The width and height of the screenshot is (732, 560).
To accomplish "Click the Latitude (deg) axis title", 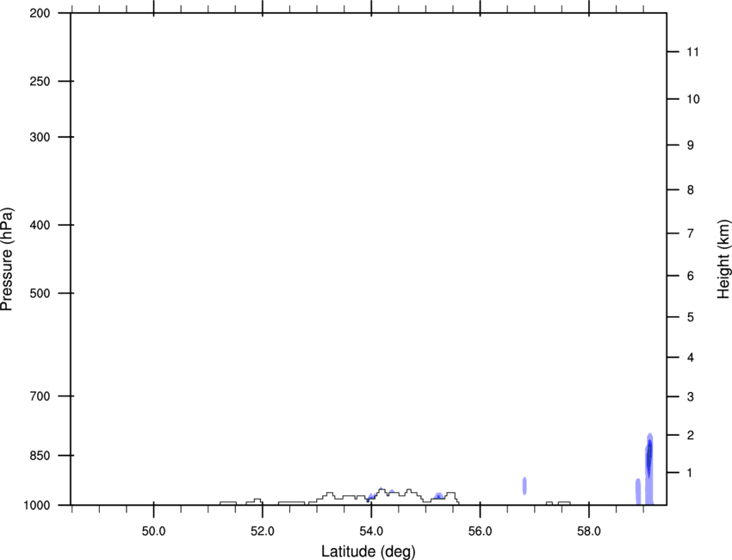I will [x=369, y=551].
